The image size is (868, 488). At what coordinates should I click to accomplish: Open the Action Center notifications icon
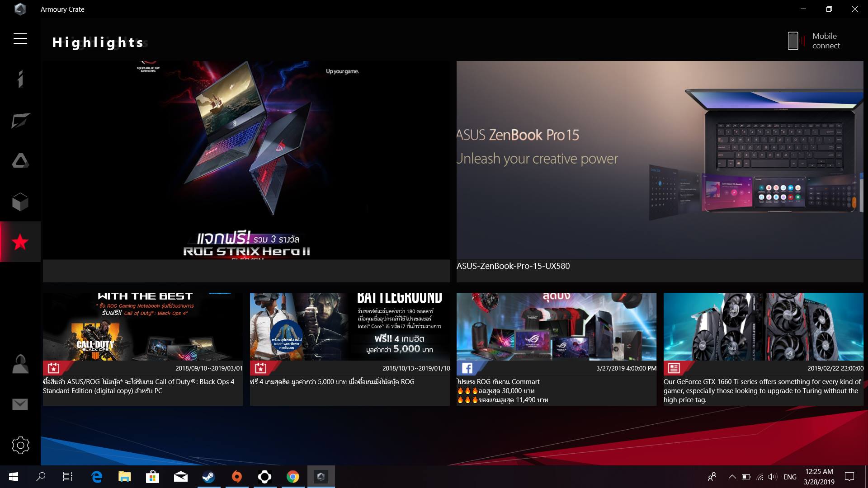pyautogui.click(x=850, y=477)
